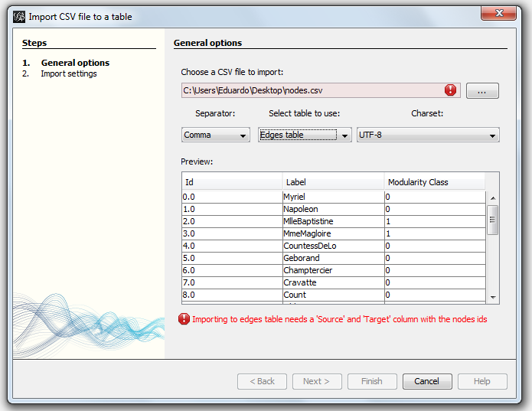Click the red warning icon beside edges message

point(184,319)
